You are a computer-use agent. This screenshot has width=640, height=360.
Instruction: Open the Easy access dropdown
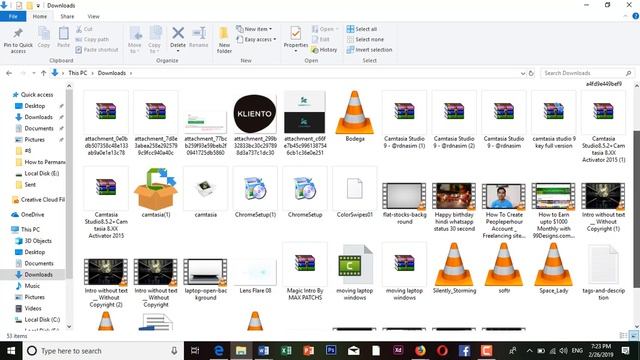pyautogui.click(x=256, y=39)
